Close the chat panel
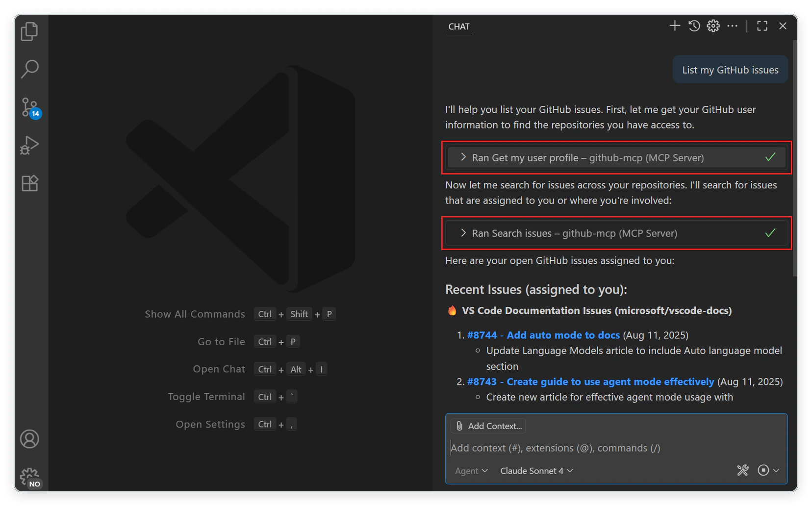The image size is (812, 506). [x=783, y=26]
